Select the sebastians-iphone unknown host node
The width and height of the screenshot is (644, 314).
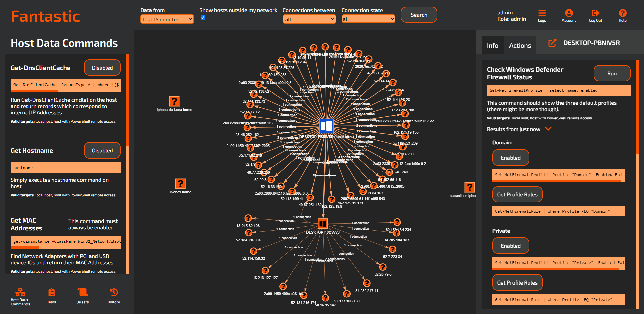point(469,187)
